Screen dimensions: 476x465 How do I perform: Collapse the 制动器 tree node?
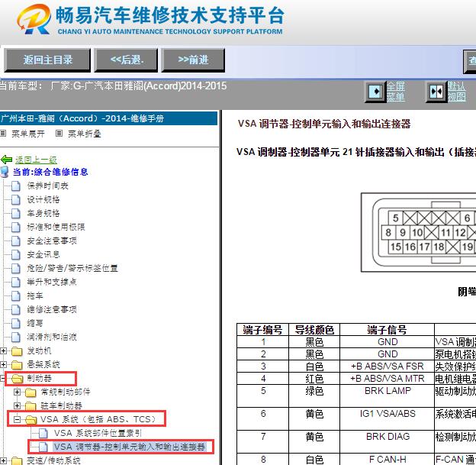click(2, 378)
